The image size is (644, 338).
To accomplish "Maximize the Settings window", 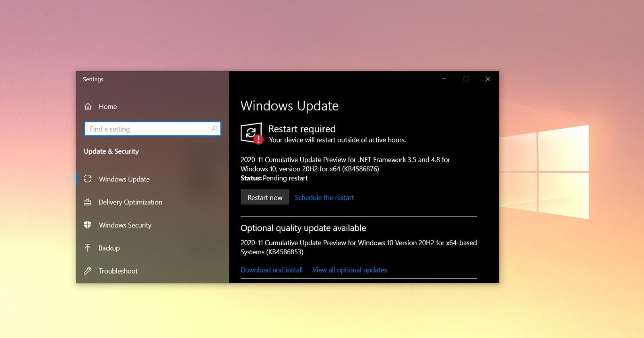I will pos(466,79).
